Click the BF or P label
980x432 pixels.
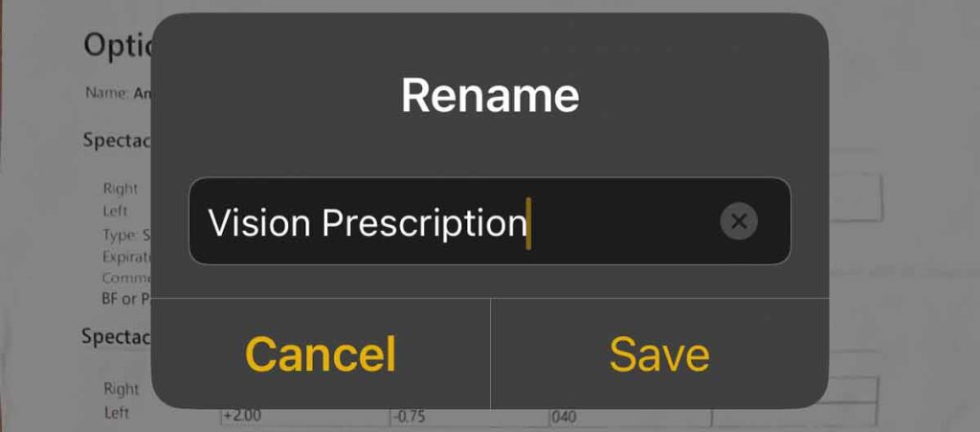coord(125,299)
